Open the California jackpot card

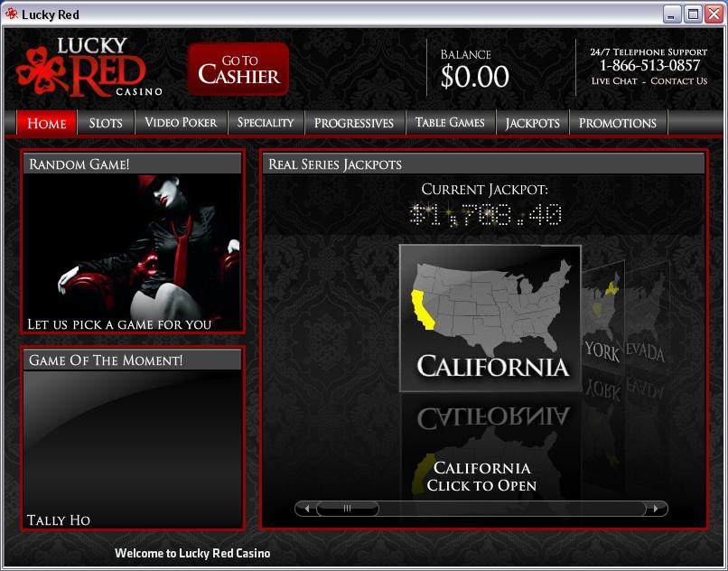point(490,316)
